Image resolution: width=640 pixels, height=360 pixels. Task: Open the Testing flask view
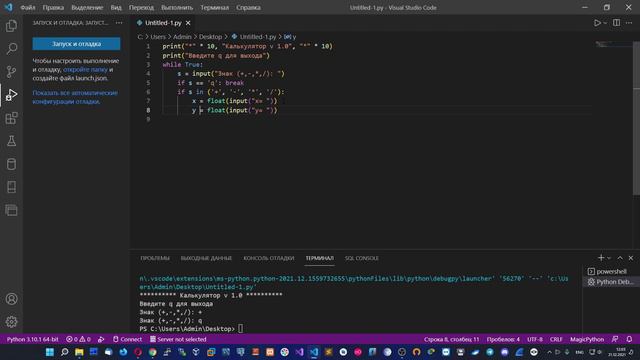(11, 141)
